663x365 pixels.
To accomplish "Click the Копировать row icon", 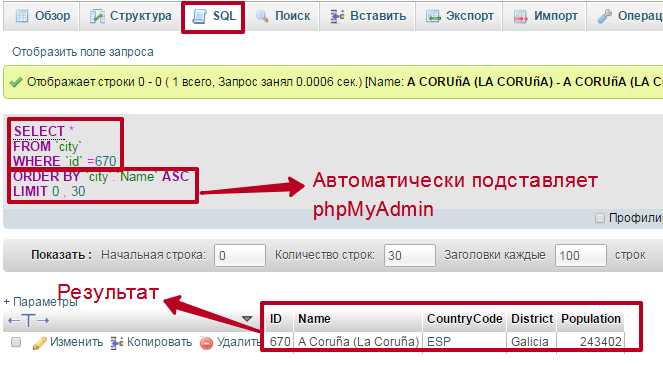I will (116, 343).
